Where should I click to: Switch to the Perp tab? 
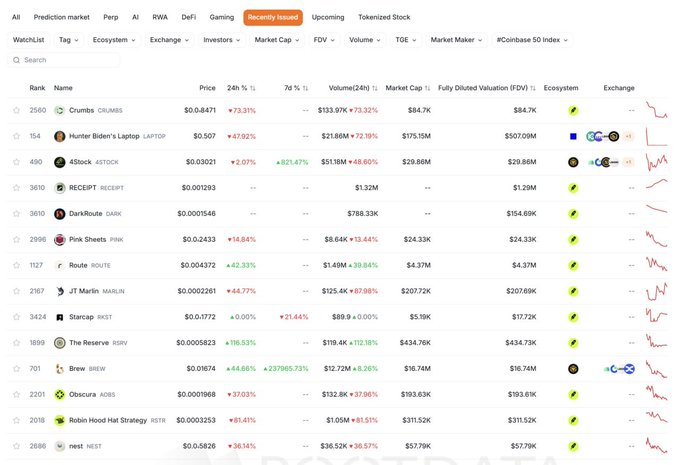111,17
